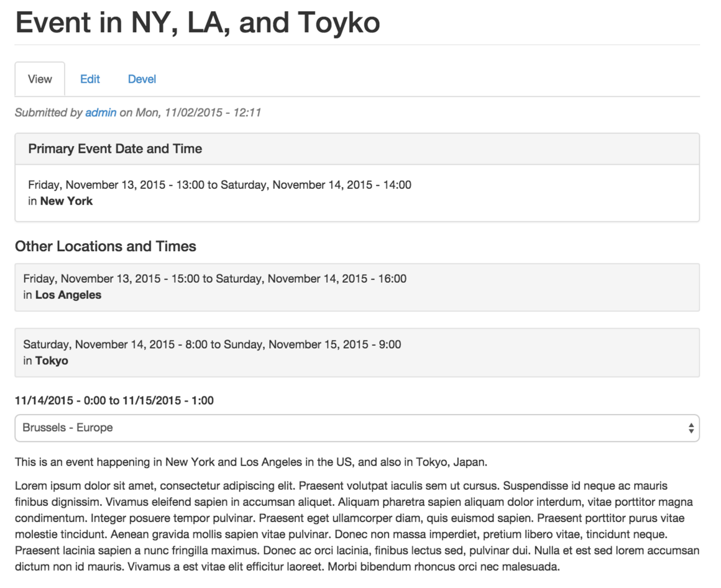This screenshot has height=588, width=721.
Task: Click the Other Locations and Times heading
Action: pos(105,246)
